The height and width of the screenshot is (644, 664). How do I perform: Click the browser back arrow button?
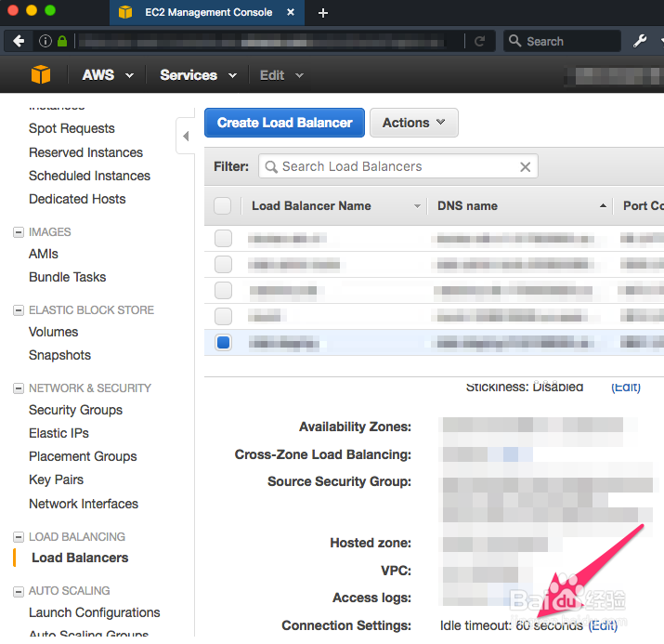(x=19, y=41)
